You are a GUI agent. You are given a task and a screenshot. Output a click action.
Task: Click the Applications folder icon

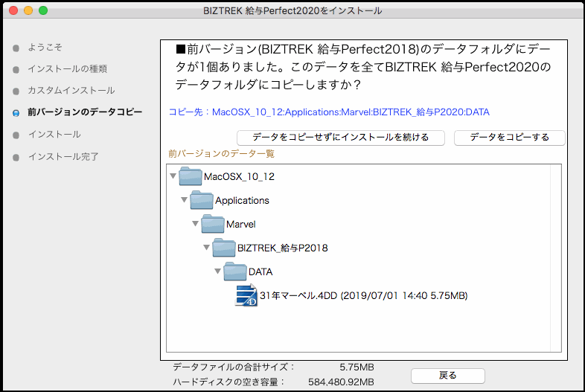click(x=202, y=200)
